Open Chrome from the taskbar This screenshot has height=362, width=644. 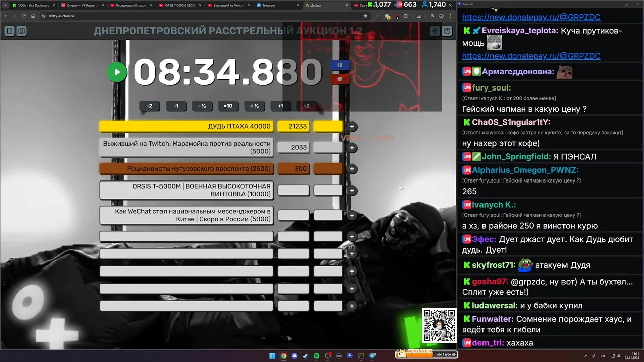pos(283,356)
